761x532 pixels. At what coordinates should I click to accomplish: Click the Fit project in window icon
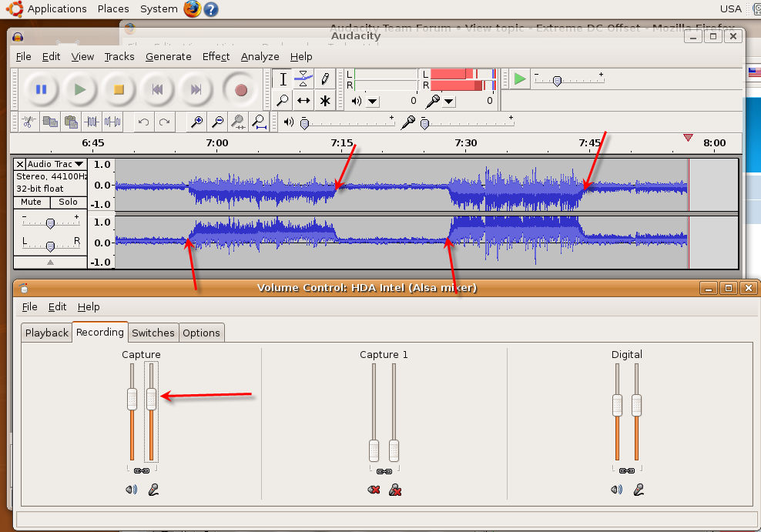(x=259, y=122)
